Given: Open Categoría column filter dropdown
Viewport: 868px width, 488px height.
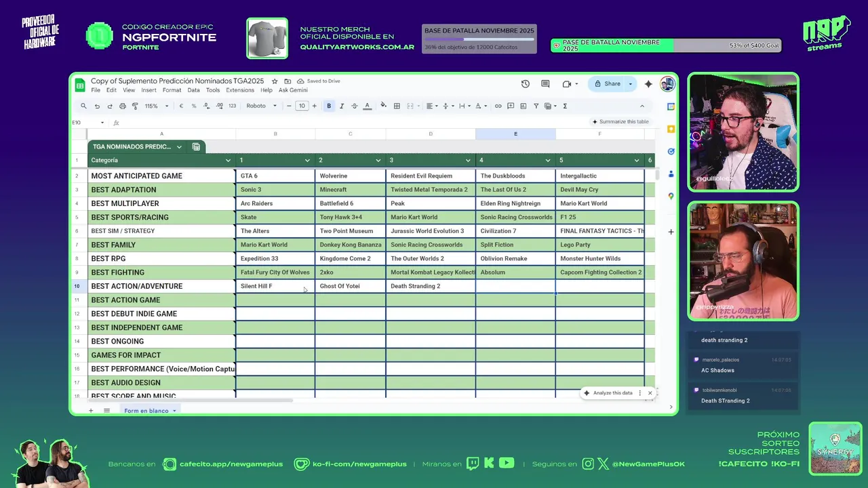Looking at the screenshot, I should tap(228, 161).
